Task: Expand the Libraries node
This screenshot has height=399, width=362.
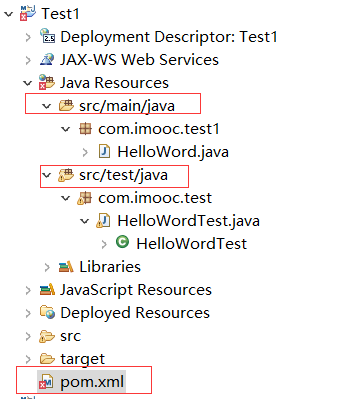Action: (x=47, y=267)
